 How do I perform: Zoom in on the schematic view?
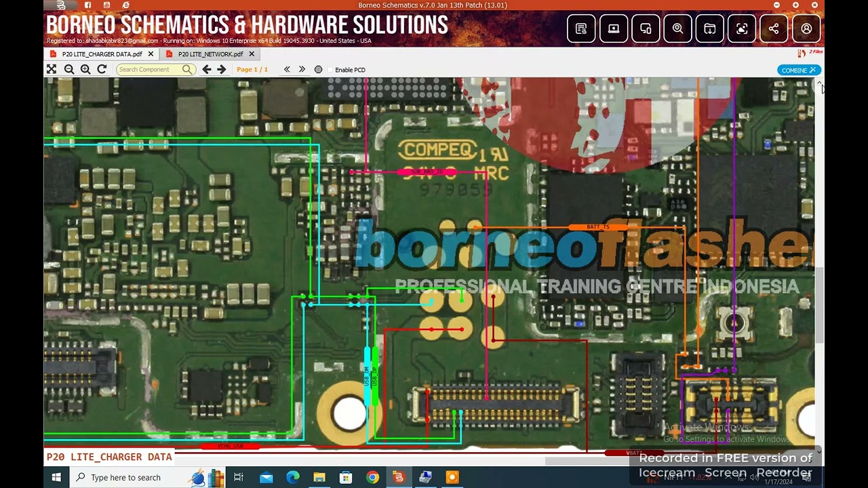point(85,69)
